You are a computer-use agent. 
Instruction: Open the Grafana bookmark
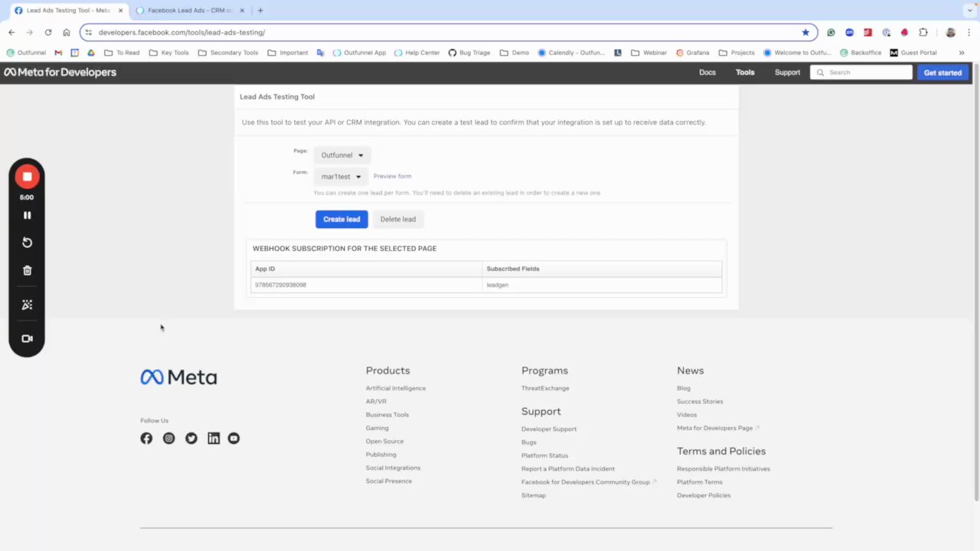[692, 53]
